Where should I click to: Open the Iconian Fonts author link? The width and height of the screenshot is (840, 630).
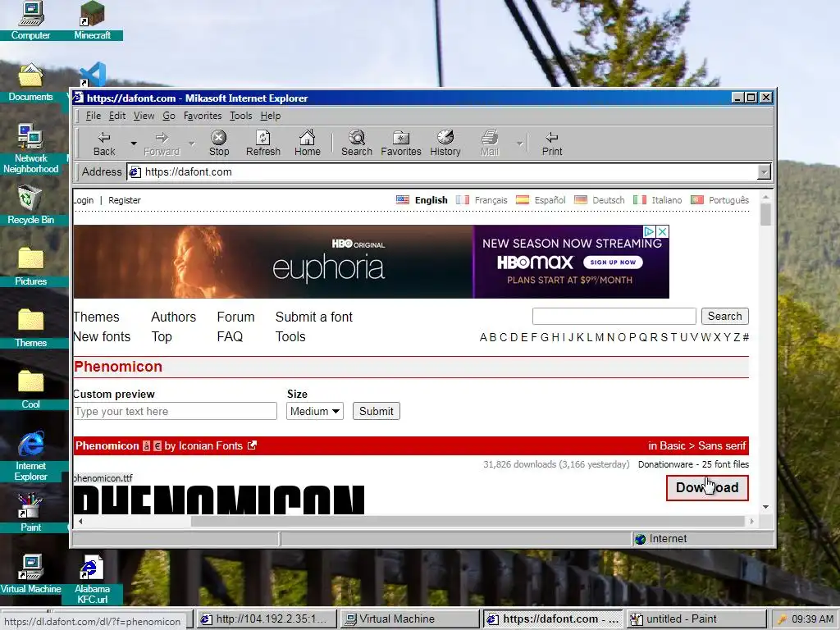pyautogui.click(x=210, y=445)
